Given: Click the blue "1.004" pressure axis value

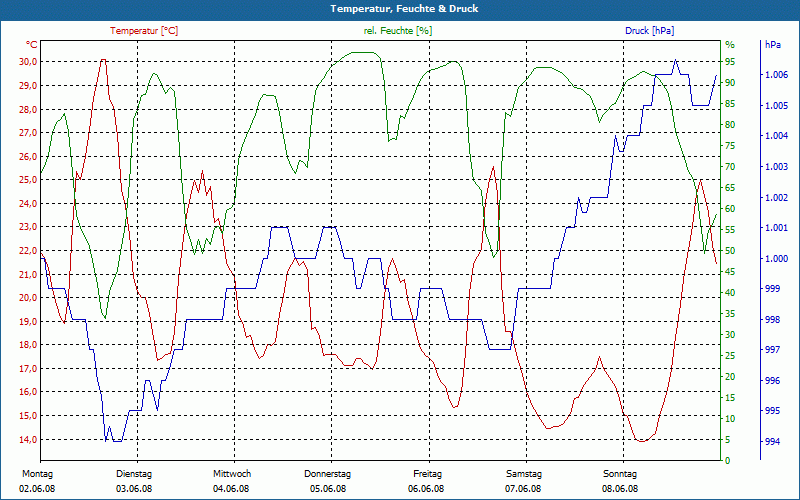Looking at the screenshot, I should (x=776, y=136).
